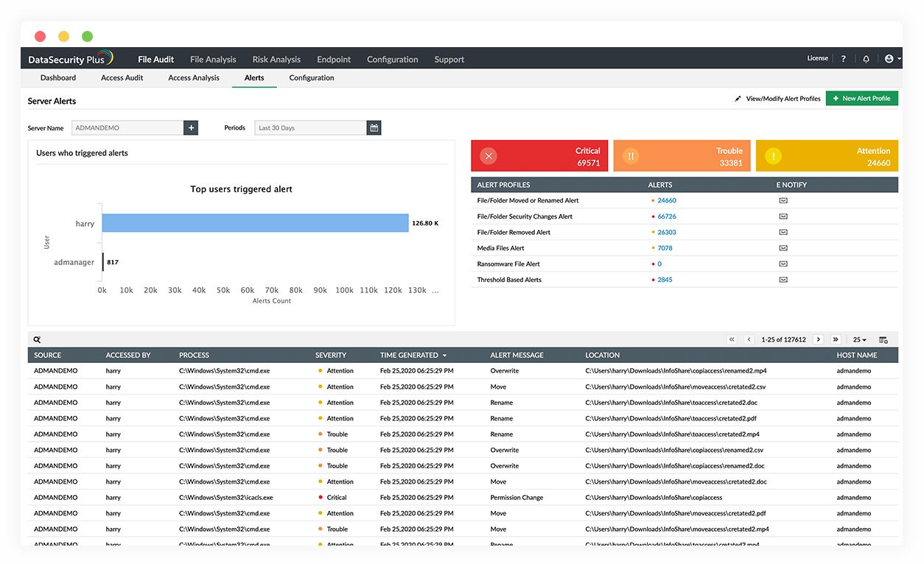Open the sub-navigation Configuration tab
Image resolution: width=924 pixels, height=564 pixels.
(312, 78)
